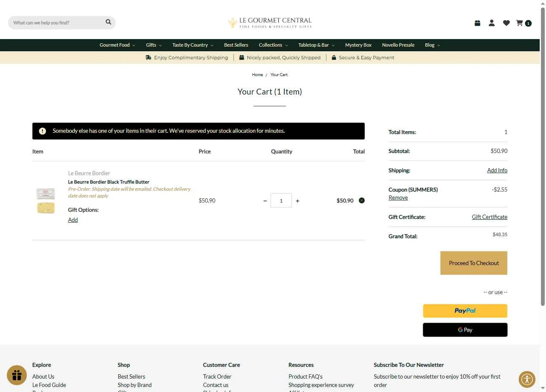Click the Your Cart breadcrumb
The image size is (546, 392).
(x=279, y=75)
